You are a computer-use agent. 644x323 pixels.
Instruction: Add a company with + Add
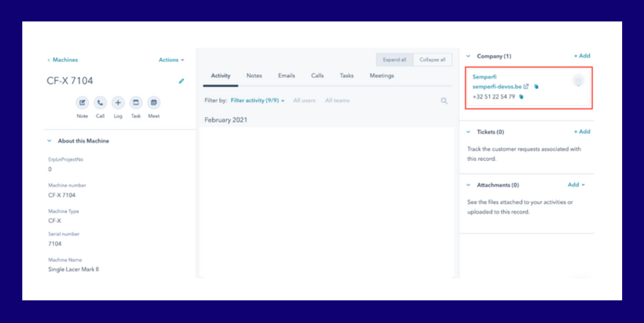(582, 56)
